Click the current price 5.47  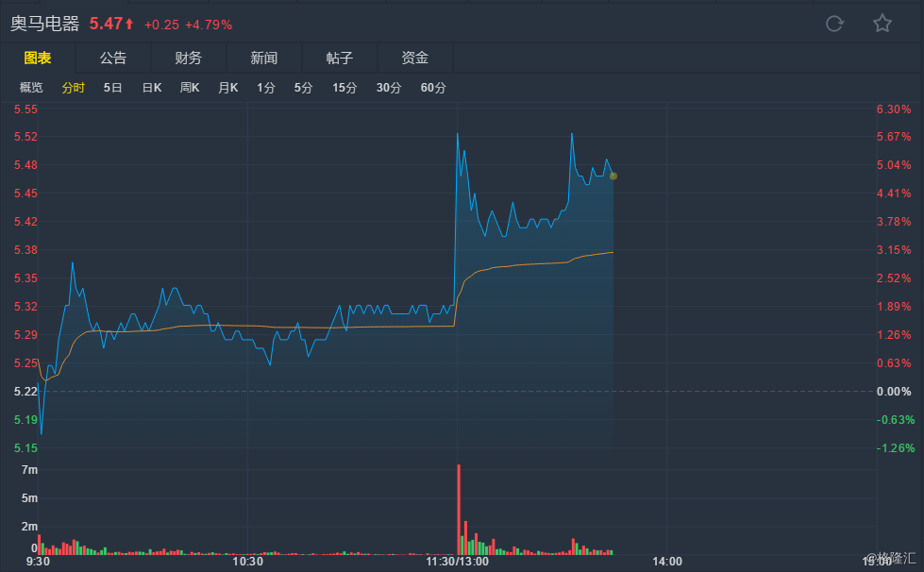[106, 24]
